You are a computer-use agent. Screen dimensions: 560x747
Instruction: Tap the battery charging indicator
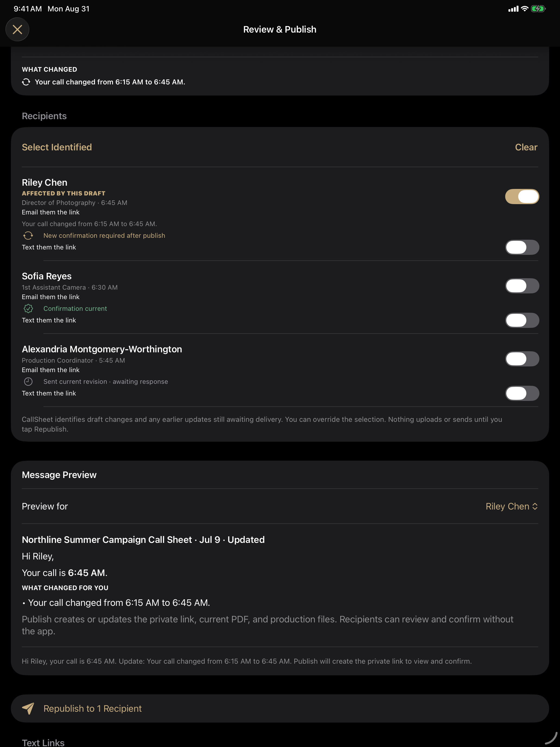click(x=538, y=9)
